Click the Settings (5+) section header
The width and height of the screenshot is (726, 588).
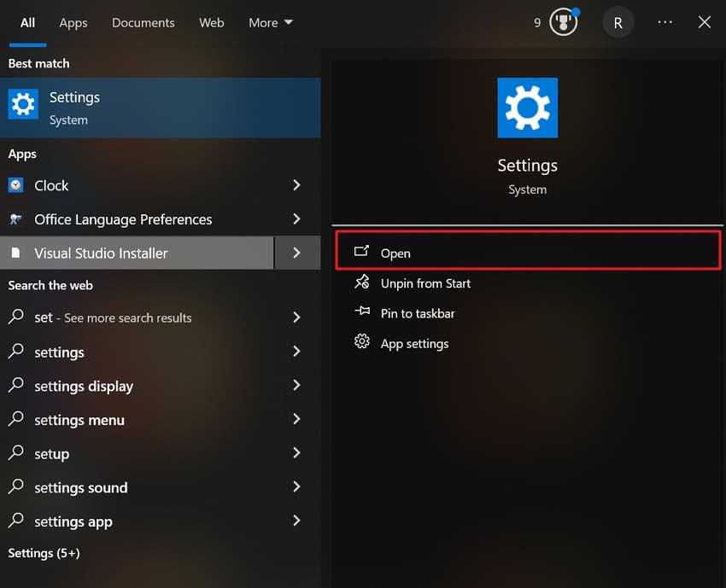pos(44,553)
